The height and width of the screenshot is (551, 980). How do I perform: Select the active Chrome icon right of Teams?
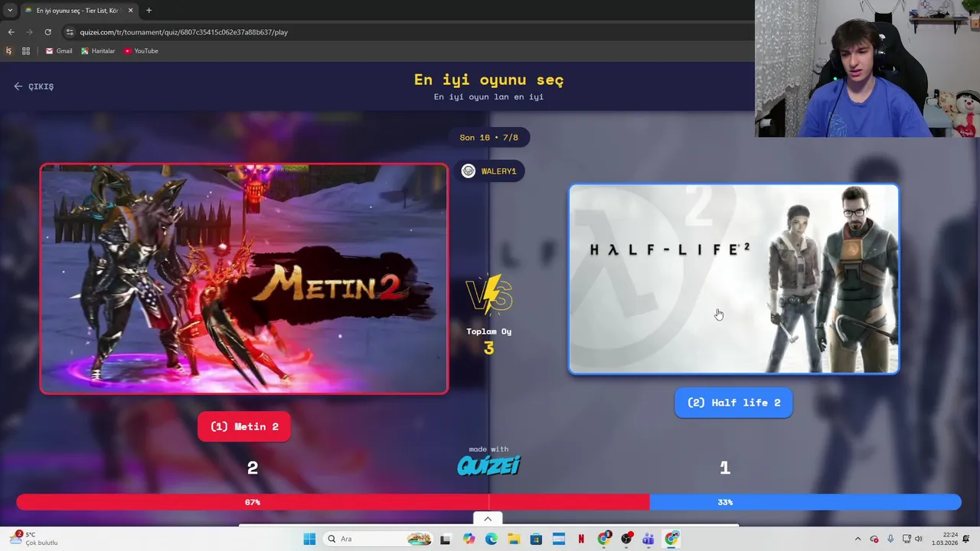coord(671,539)
